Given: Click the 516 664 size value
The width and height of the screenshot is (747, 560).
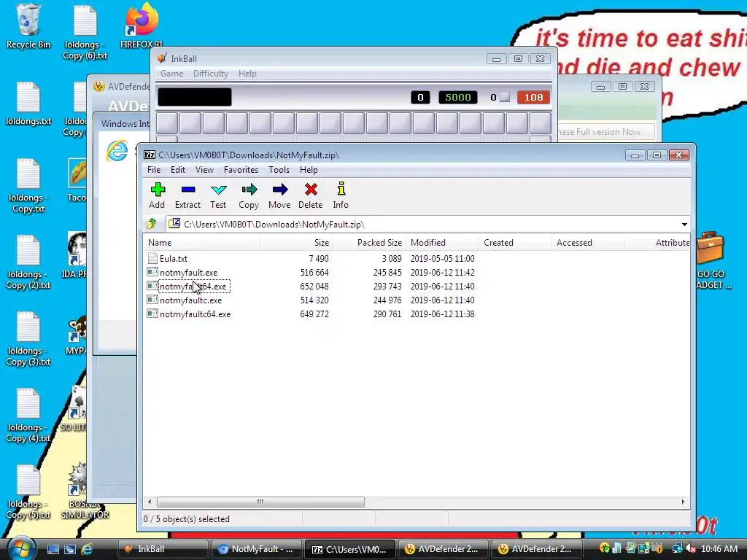Looking at the screenshot, I should 314,273.
